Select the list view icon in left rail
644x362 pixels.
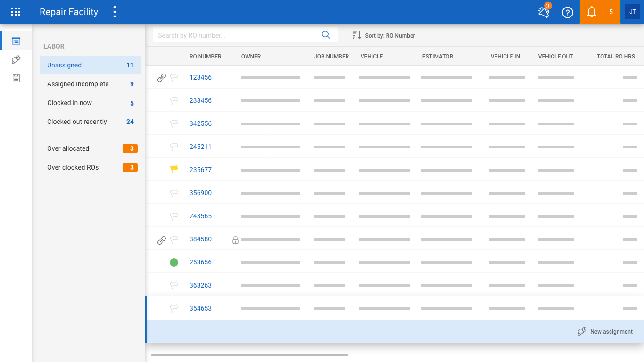(x=16, y=41)
